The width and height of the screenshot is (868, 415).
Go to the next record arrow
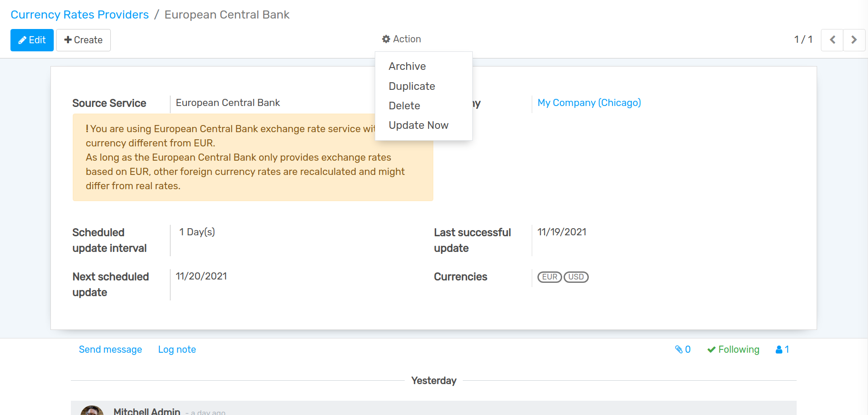pos(854,40)
